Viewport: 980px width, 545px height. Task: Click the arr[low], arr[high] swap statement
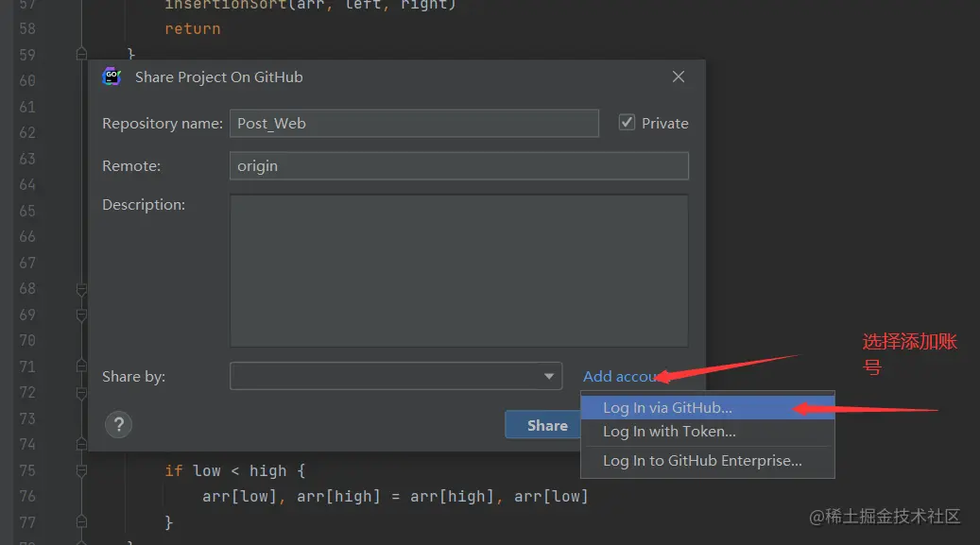pos(395,496)
